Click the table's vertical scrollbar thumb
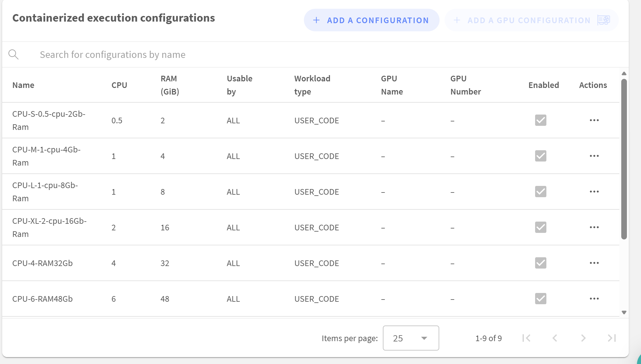 click(x=624, y=160)
